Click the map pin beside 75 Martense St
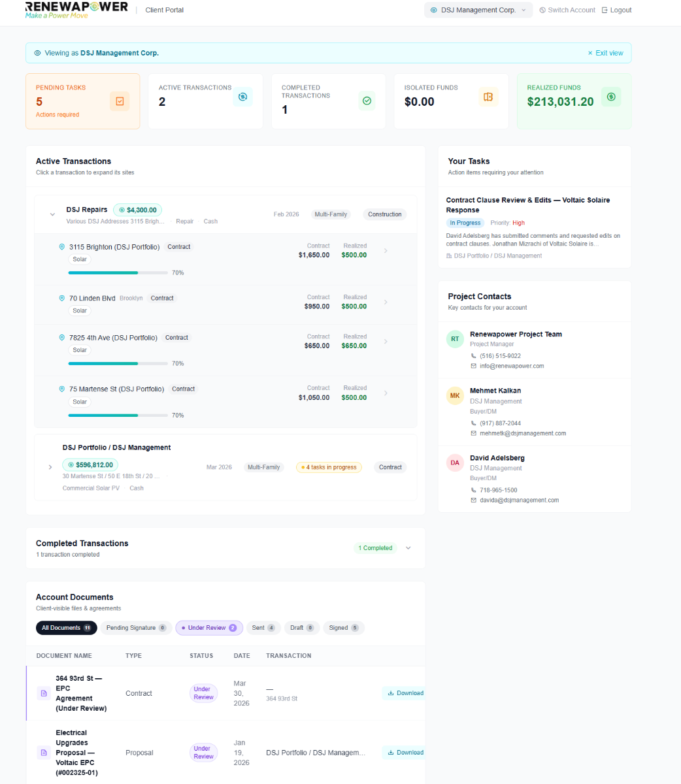The height and width of the screenshot is (784, 681). 61,389
